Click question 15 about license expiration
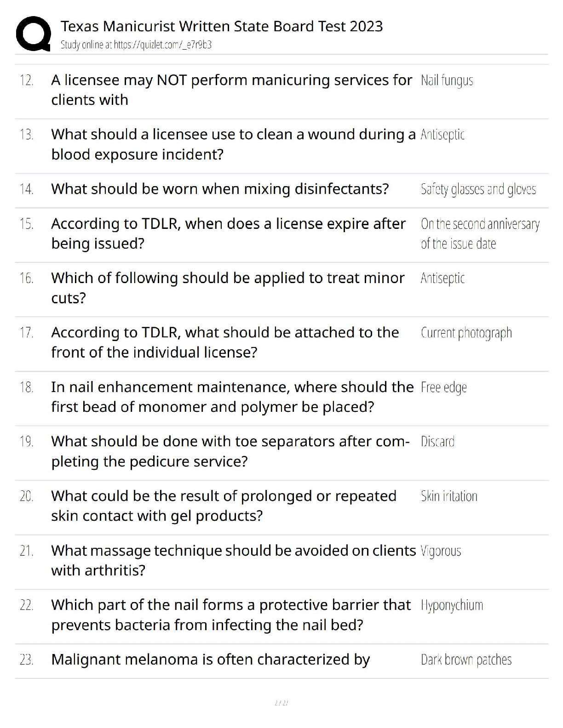The width and height of the screenshot is (563, 728). [x=228, y=233]
